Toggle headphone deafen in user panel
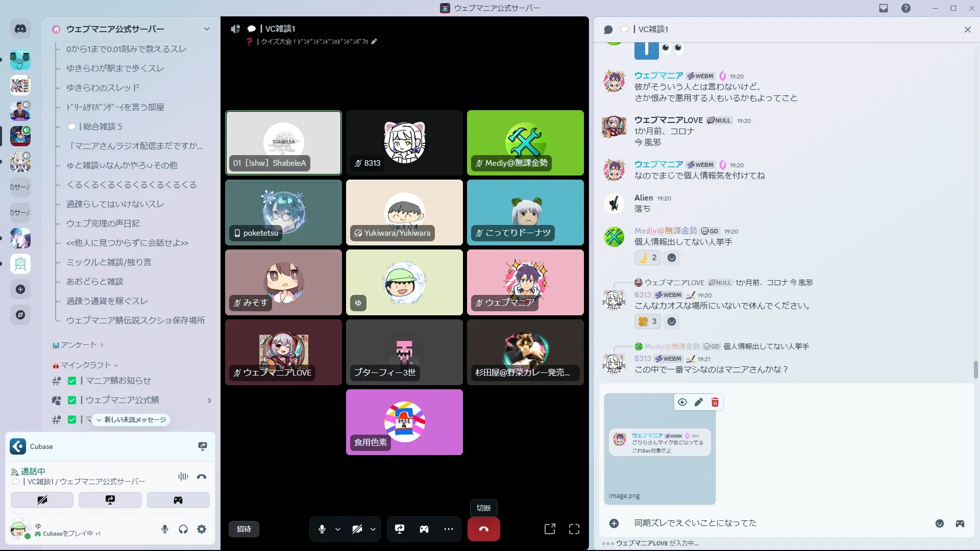 [x=183, y=529]
